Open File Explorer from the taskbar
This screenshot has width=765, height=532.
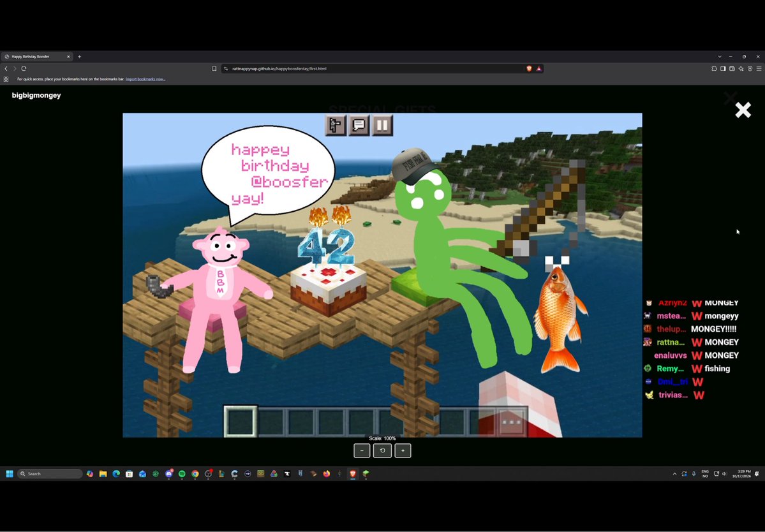(x=103, y=473)
